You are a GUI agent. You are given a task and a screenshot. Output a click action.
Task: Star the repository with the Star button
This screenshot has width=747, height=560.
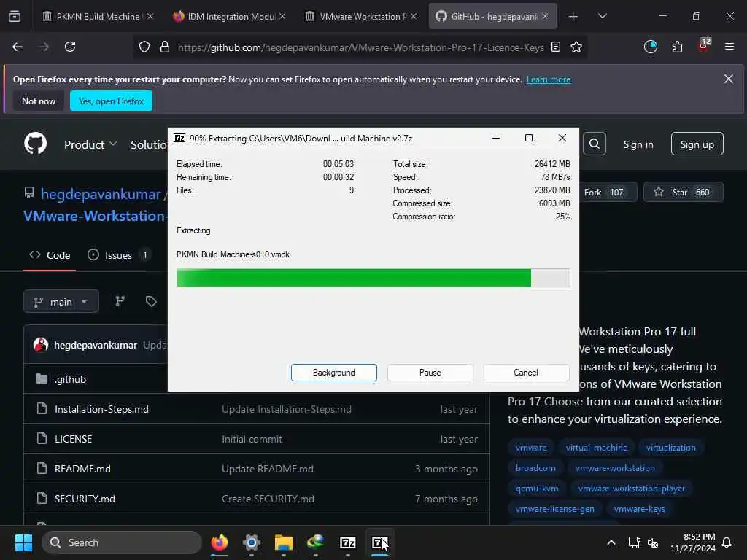(x=683, y=192)
